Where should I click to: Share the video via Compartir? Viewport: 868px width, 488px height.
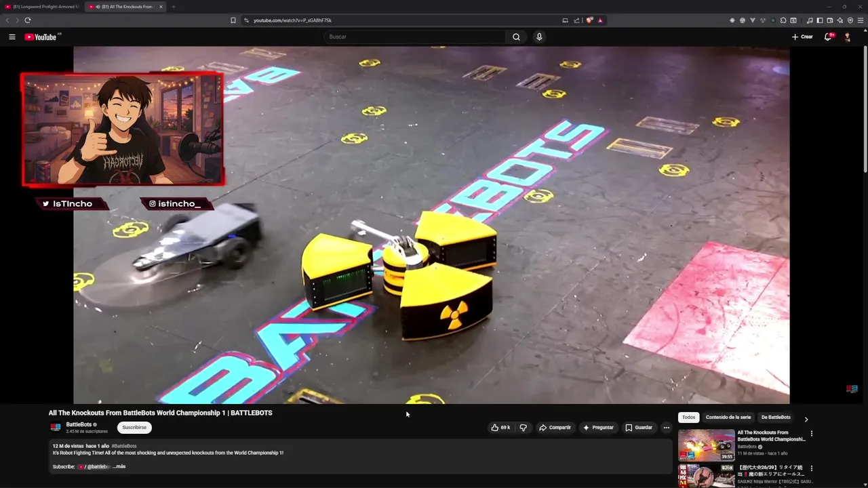[x=555, y=428]
